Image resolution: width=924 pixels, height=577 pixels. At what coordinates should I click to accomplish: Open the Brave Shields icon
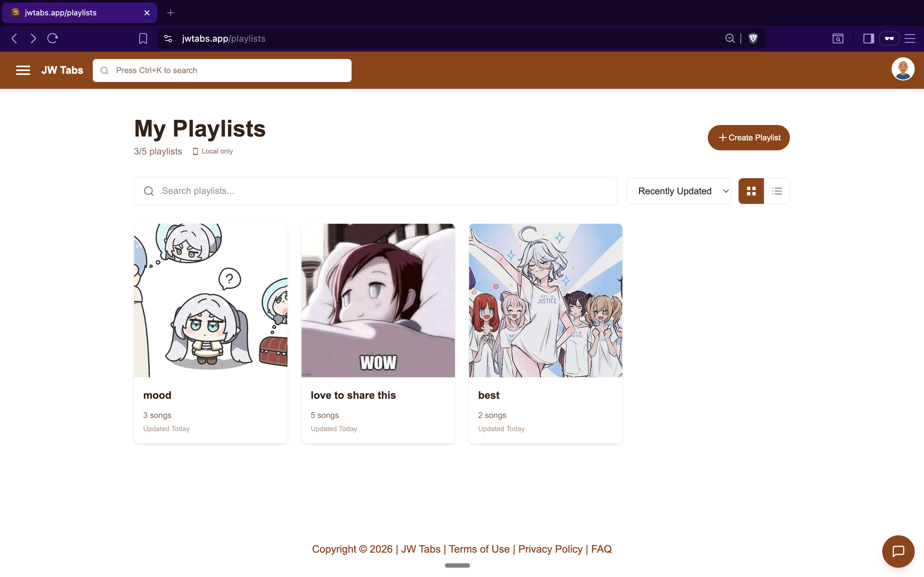753,38
